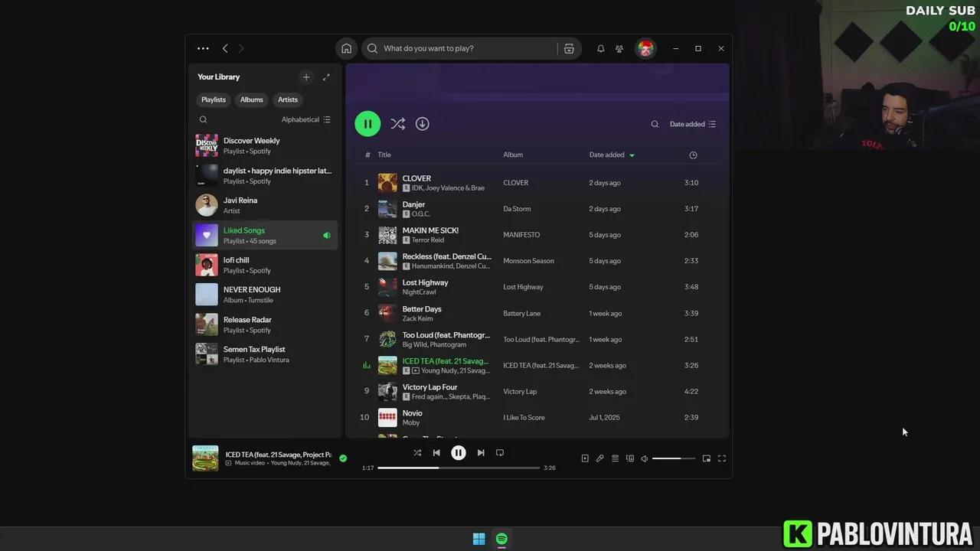
Task: Open the CLOVER album link in row 1
Action: [516, 183]
